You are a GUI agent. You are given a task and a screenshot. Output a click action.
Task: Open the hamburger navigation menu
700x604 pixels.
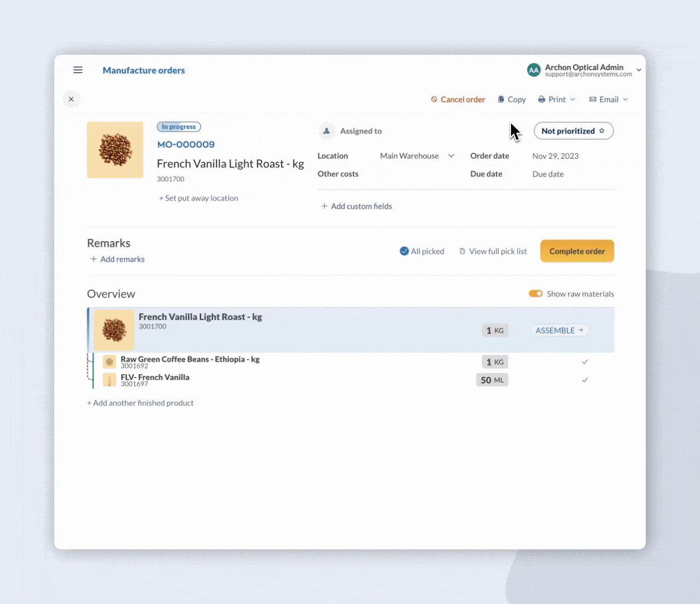coord(78,70)
